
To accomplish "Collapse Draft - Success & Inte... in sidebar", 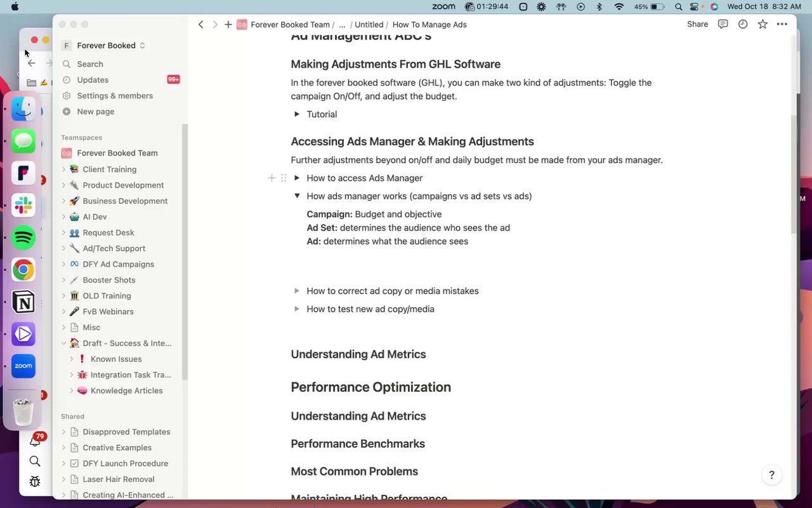I will coord(63,344).
